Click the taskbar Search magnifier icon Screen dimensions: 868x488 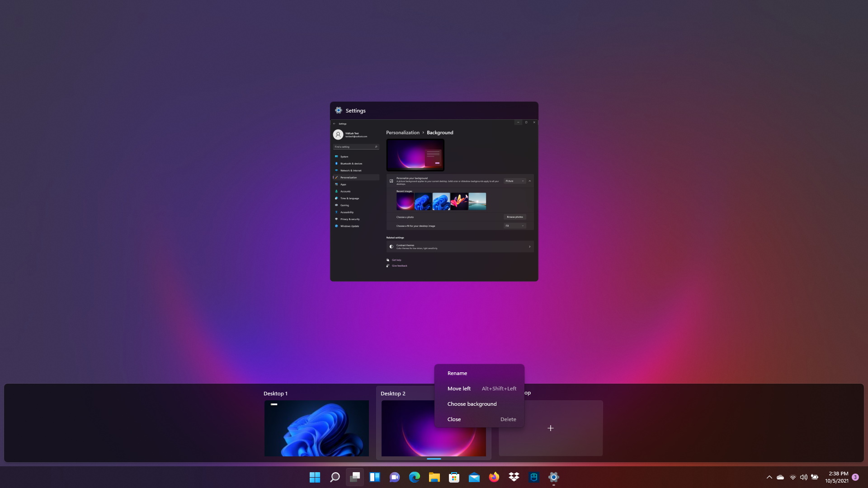(335, 477)
